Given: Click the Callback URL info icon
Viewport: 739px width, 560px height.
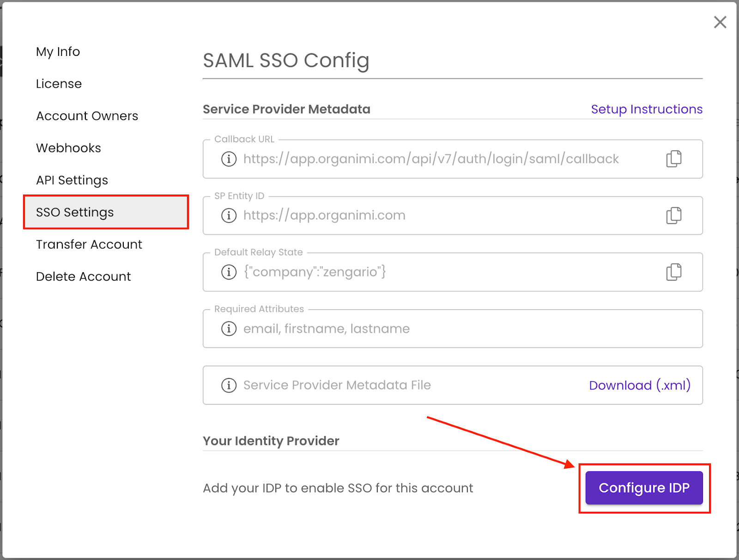Looking at the screenshot, I should [229, 158].
